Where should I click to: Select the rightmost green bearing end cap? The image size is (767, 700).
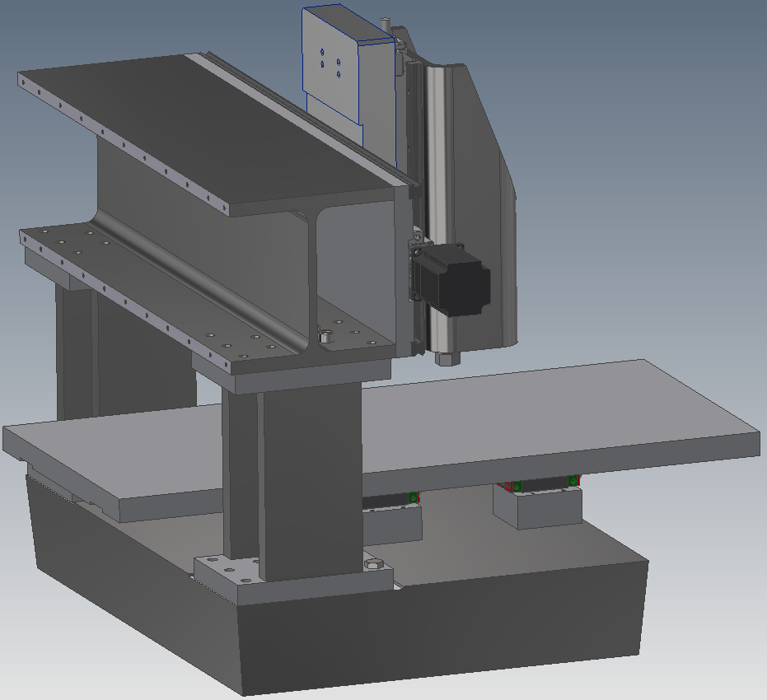572,480
